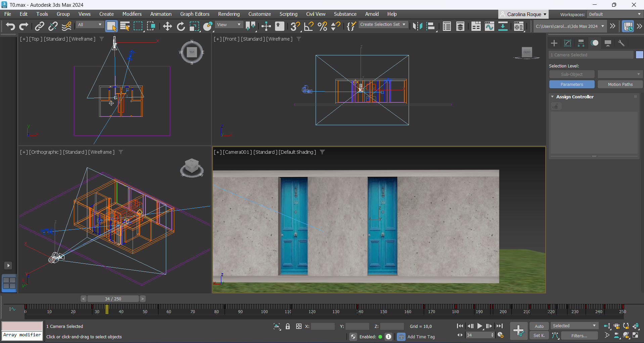Toggle the 3D Snaps button

click(295, 26)
